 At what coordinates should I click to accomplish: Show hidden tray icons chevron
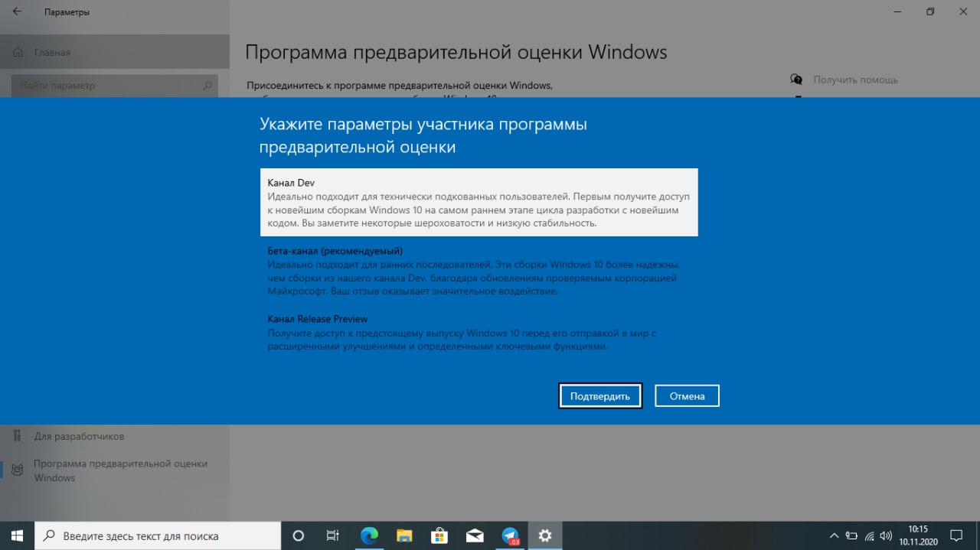[835, 535]
